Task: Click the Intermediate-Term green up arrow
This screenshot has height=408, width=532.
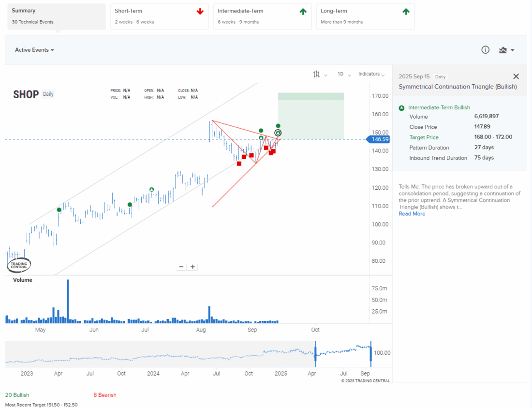Action: [303, 12]
